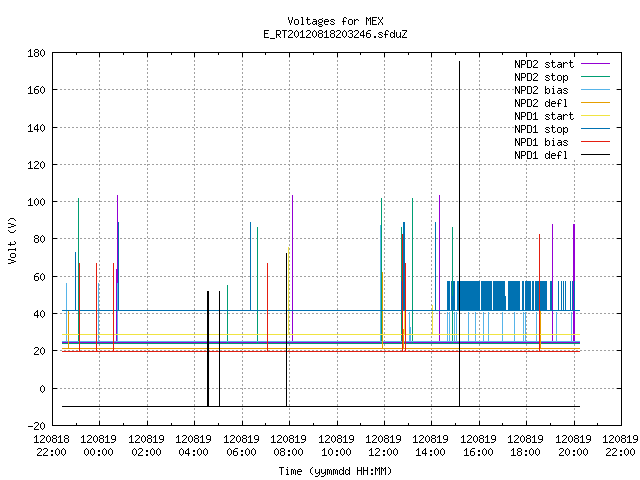Click the y-axis tick value 180

click(36, 53)
